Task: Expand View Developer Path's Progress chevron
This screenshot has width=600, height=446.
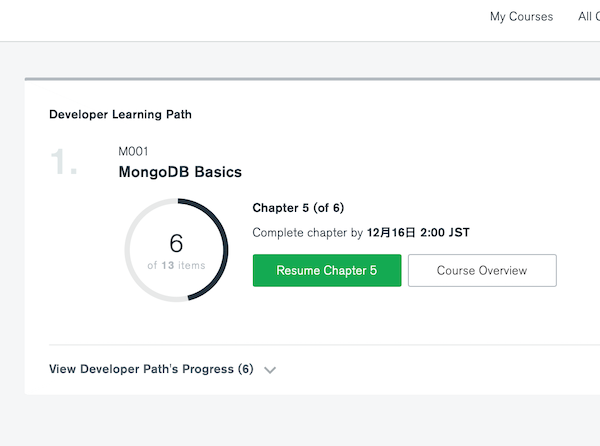Action: [270, 370]
